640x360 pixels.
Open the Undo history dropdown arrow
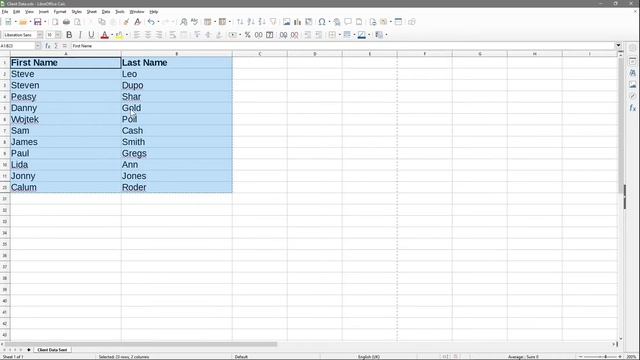pyautogui.click(x=158, y=22)
